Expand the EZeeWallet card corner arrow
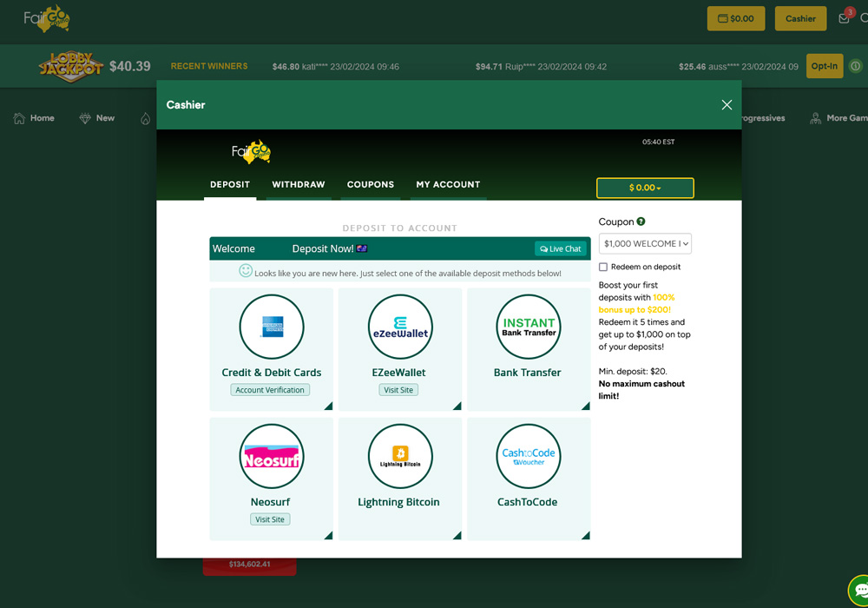Viewport: 868px width, 608px height. [457, 406]
